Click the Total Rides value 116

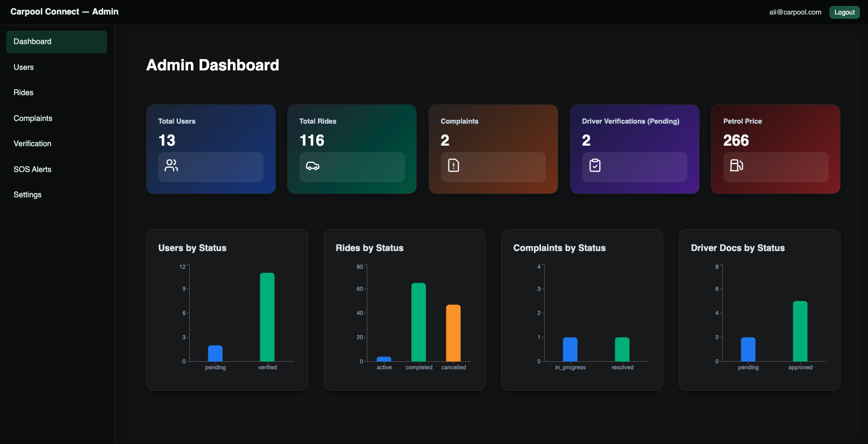(312, 140)
